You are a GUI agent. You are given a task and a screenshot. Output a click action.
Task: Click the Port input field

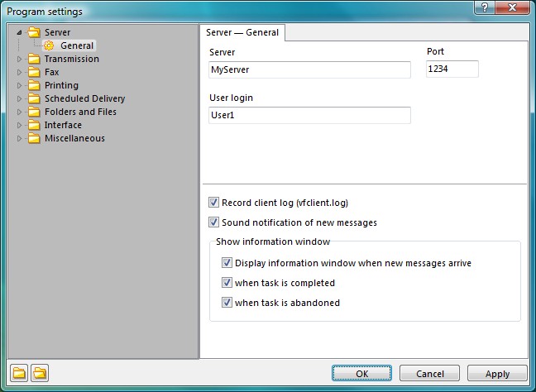pyautogui.click(x=452, y=69)
